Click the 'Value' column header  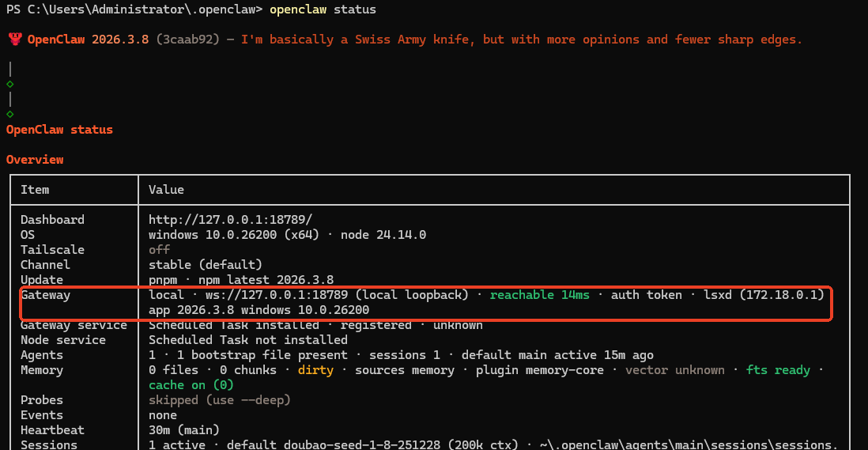click(x=166, y=190)
